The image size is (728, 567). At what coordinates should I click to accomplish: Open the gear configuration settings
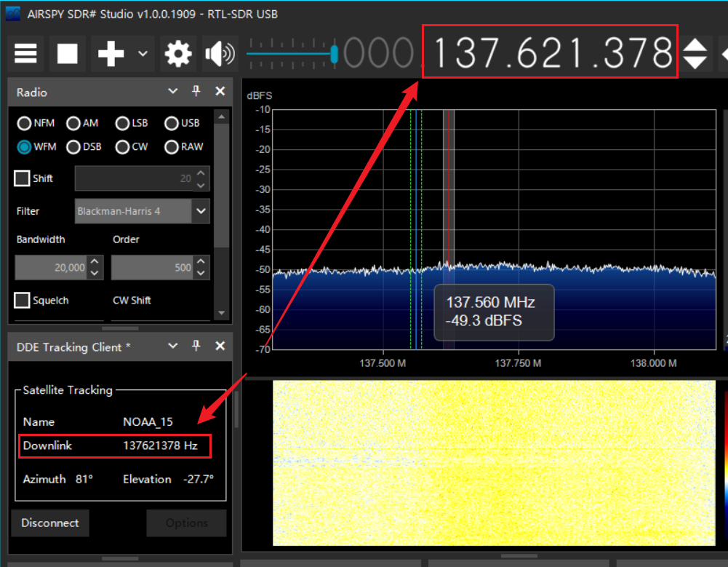point(177,54)
